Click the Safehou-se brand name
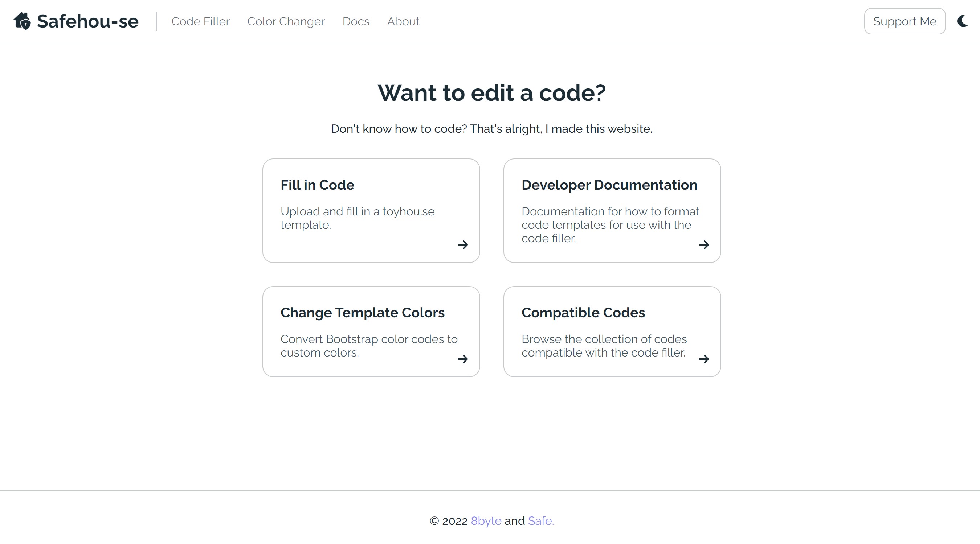 pos(88,21)
